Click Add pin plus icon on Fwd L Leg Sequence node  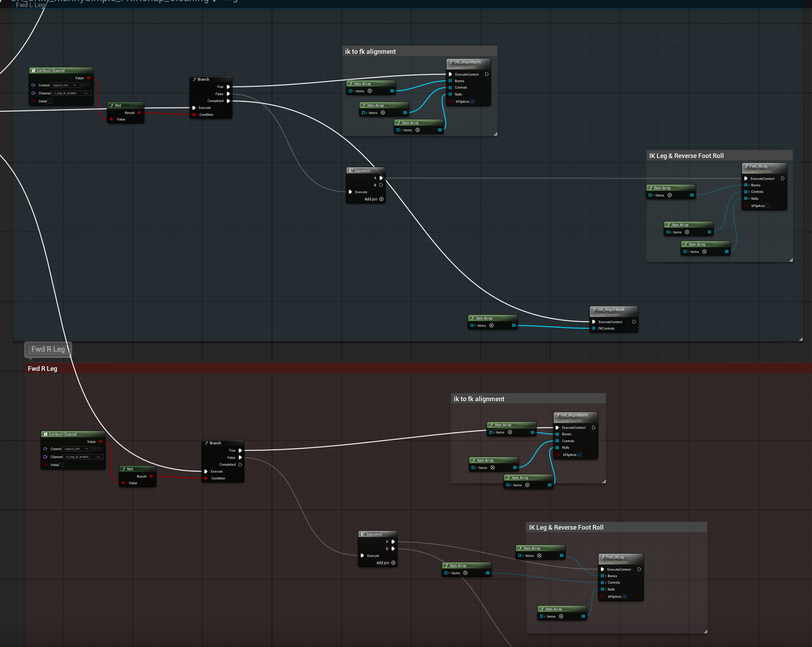(x=381, y=199)
